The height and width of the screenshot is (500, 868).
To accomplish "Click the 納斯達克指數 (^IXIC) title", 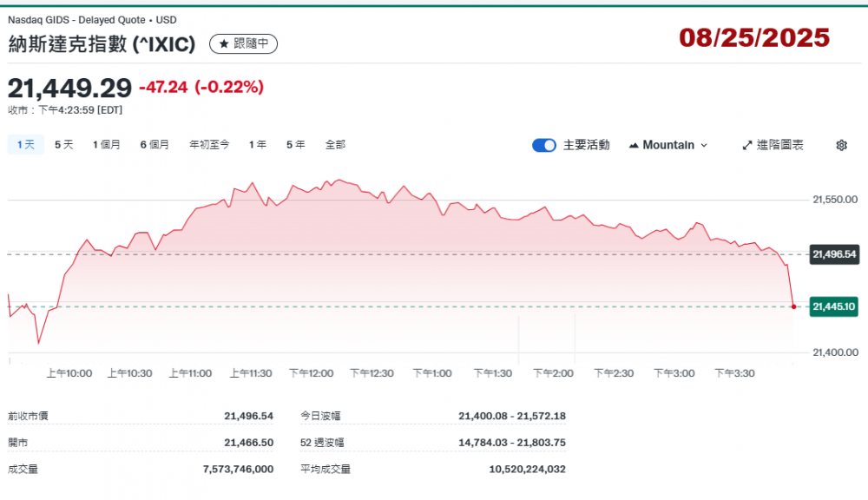I will (102, 43).
